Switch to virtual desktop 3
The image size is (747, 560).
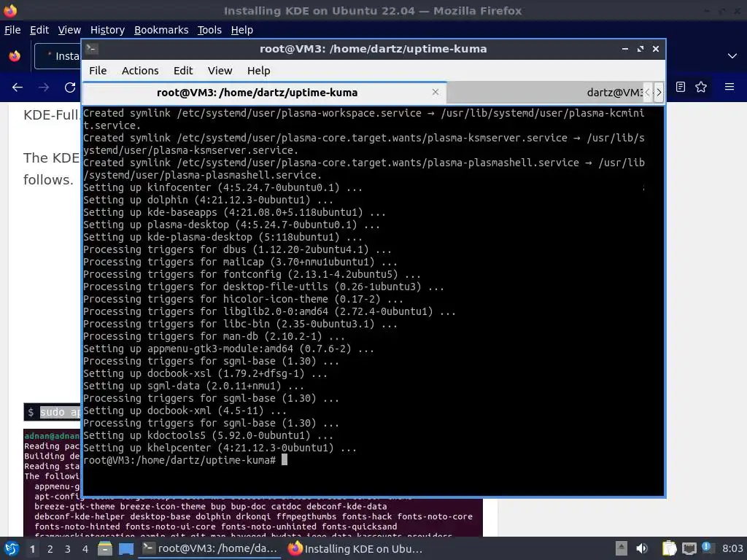(68, 549)
